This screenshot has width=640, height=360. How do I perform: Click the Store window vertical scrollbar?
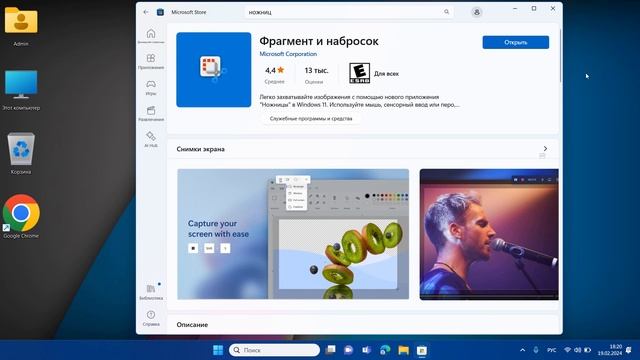tap(560, 55)
